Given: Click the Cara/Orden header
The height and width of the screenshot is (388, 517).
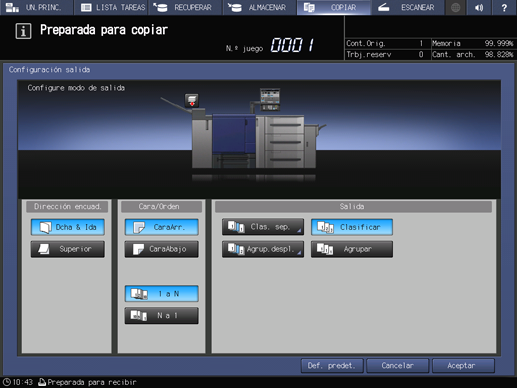Looking at the screenshot, I should click(162, 207).
